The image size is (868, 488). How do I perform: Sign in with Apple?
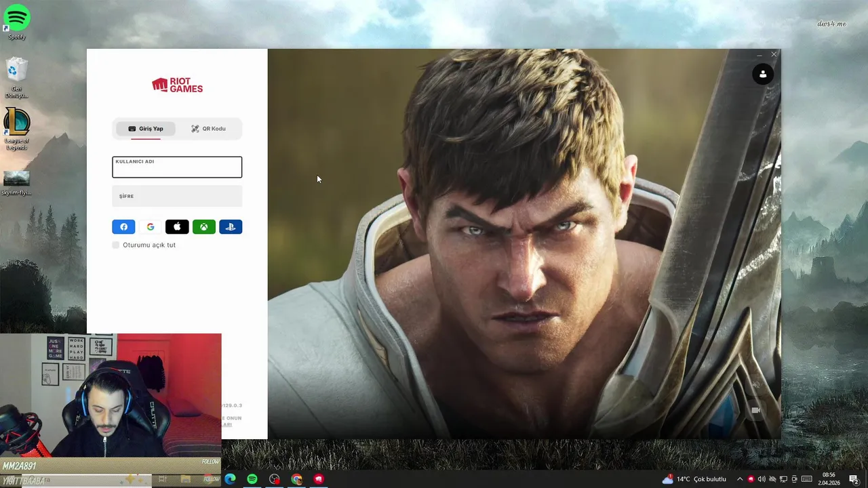pyautogui.click(x=177, y=227)
